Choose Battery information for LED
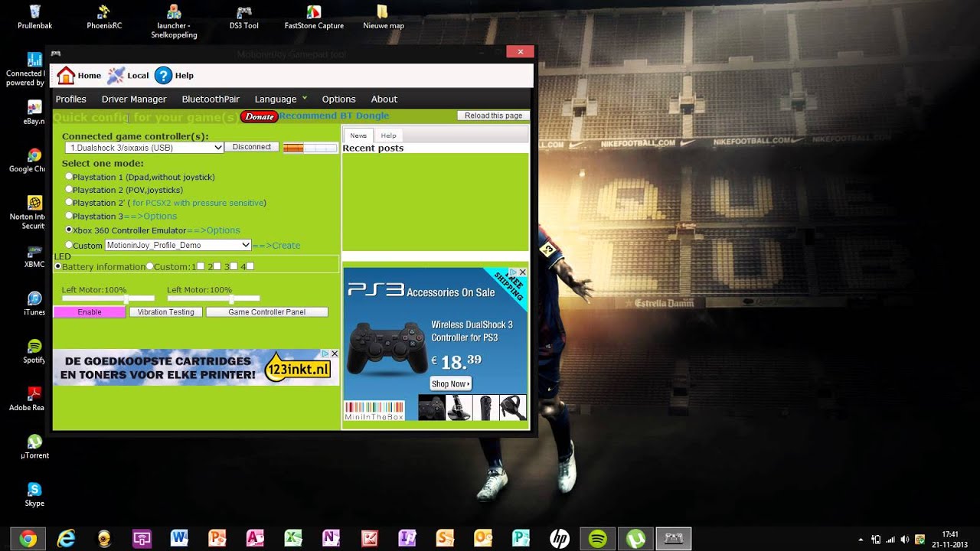 tap(57, 266)
